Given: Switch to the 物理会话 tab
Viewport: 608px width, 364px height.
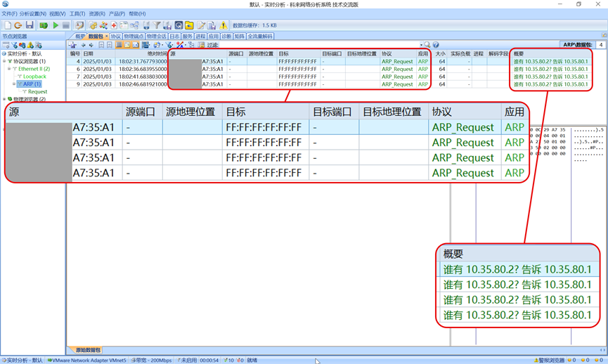Looking at the screenshot, I should coord(156,36).
